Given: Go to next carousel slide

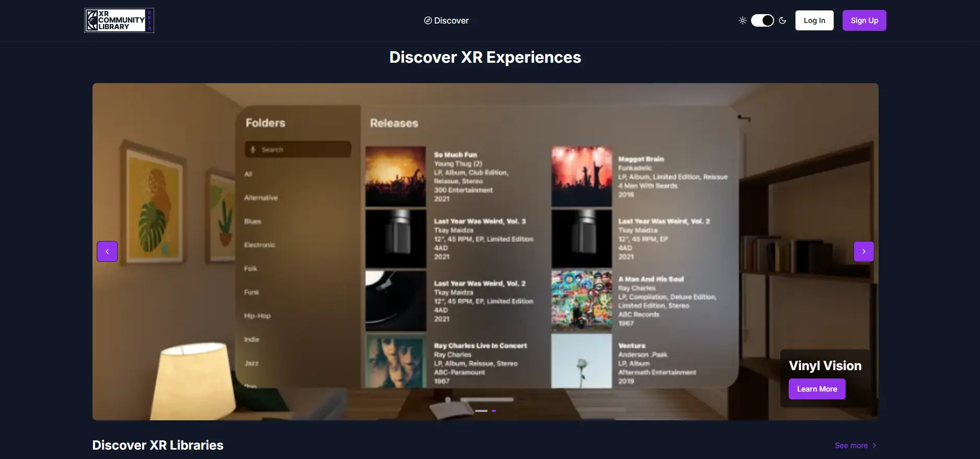Looking at the screenshot, I should point(863,251).
